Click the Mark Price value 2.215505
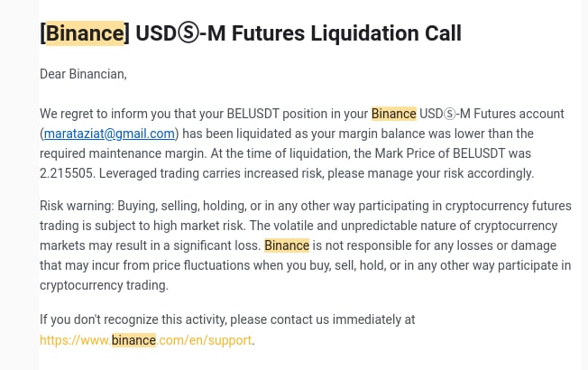Screen dimensions: 588x370 tap(67, 173)
